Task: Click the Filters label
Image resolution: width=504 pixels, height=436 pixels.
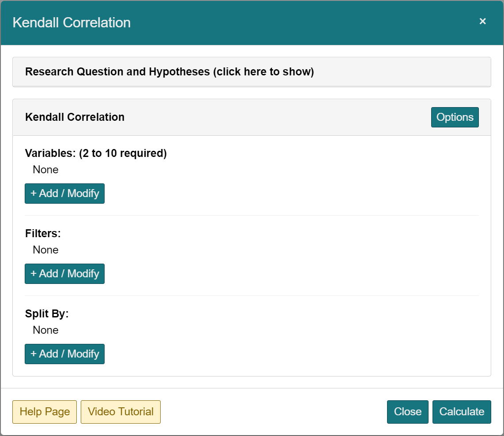Action: click(43, 234)
